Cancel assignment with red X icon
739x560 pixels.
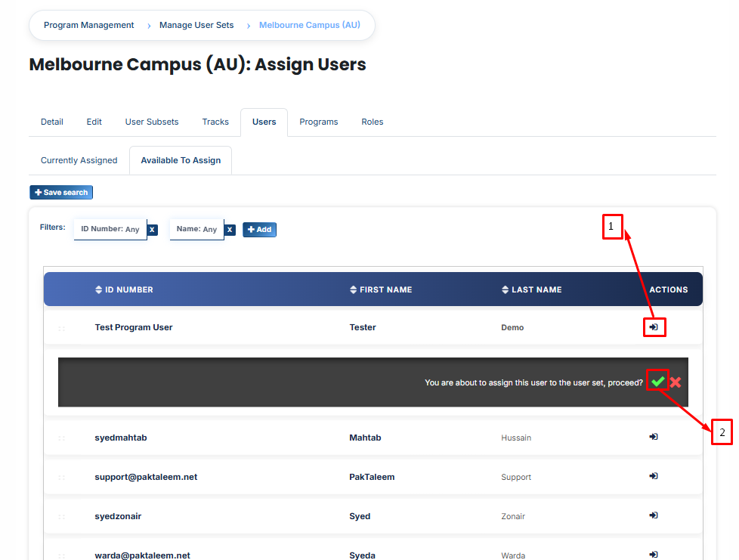pos(676,382)
